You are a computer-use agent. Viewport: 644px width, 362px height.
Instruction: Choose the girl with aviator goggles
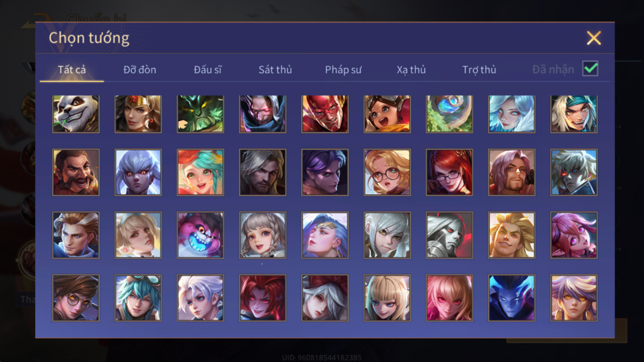click(x=387, y=114)
